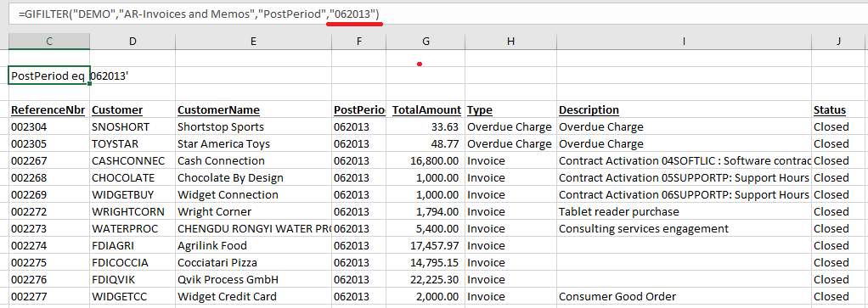Select column C header
Image resolution: width=868 pixels, height=308 pixels.
pyautogui.click(x=49, y=41)
